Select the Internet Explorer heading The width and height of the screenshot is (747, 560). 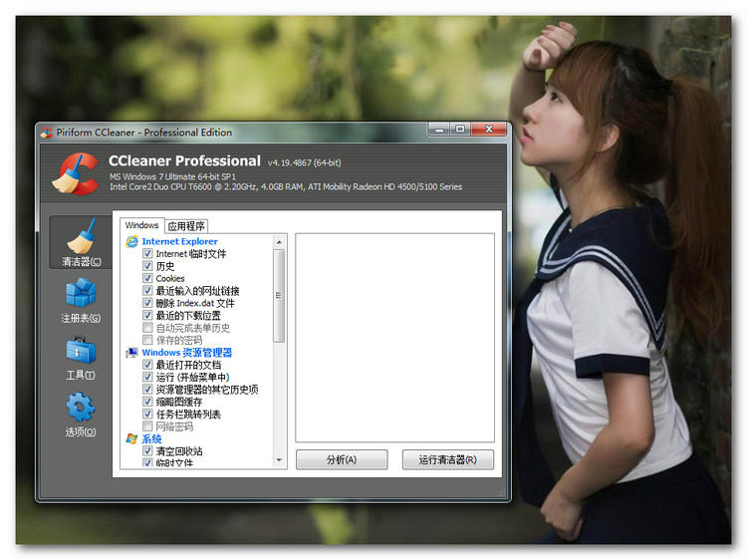pyautogui.click(x=179, y=241)
